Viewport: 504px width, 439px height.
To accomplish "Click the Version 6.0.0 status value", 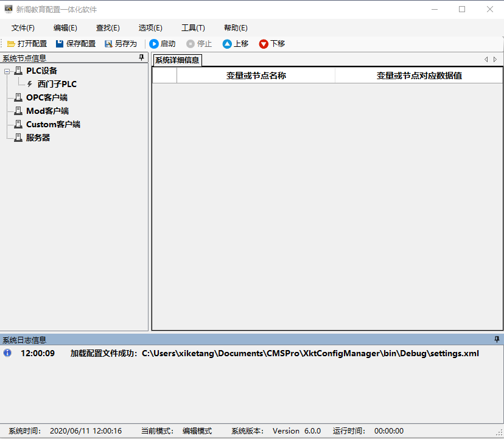I will pos(296,431).
